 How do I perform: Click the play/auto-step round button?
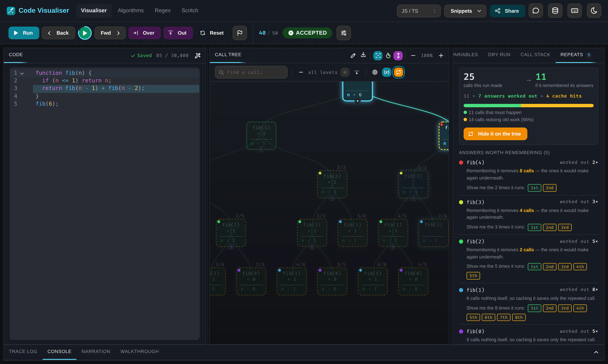pyautogui.click(x=85, y=33)
